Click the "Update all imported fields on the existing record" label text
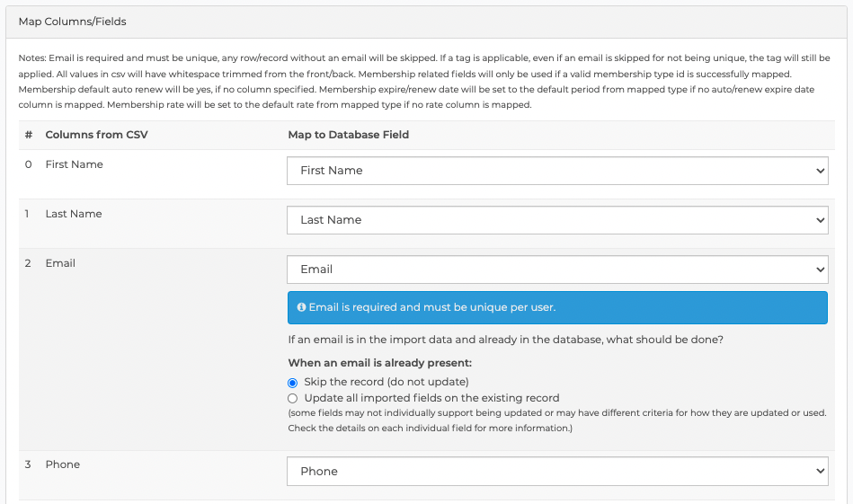 click(x=431, y=398)
